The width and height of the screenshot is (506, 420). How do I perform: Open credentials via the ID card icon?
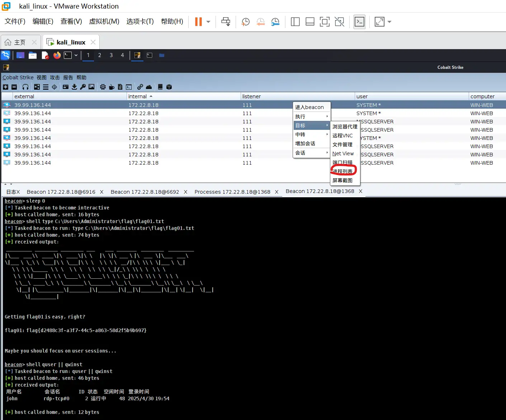point(66,87)
